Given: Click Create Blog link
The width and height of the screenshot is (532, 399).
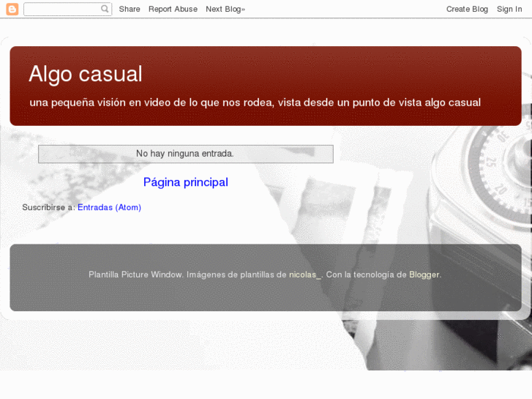Looking at the screenshot, I should tap(467, 10).
